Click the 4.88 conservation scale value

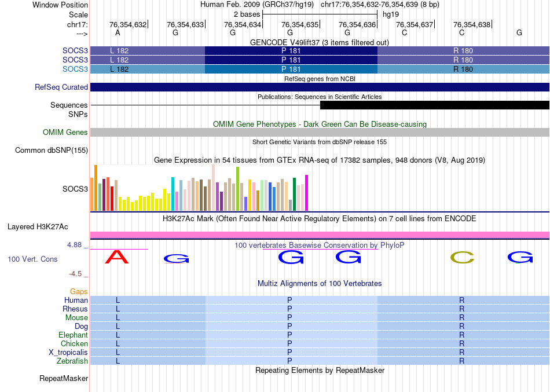tap(74, 244)
